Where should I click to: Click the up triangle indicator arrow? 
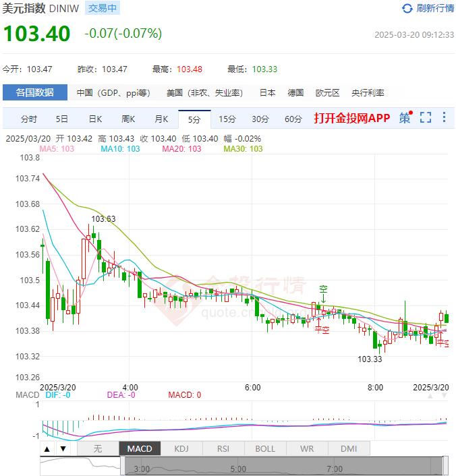click(47, 448)
